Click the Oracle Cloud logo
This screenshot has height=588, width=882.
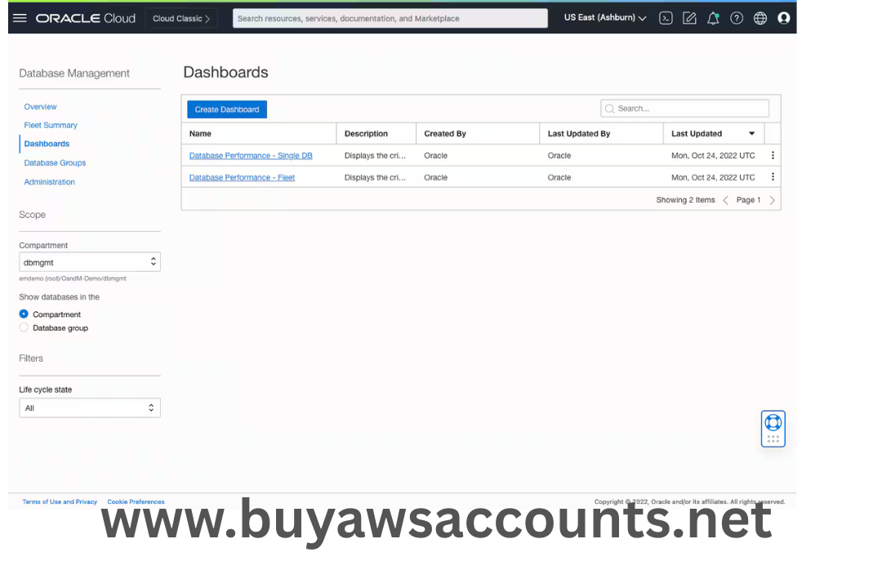click(x=86, y=18)
